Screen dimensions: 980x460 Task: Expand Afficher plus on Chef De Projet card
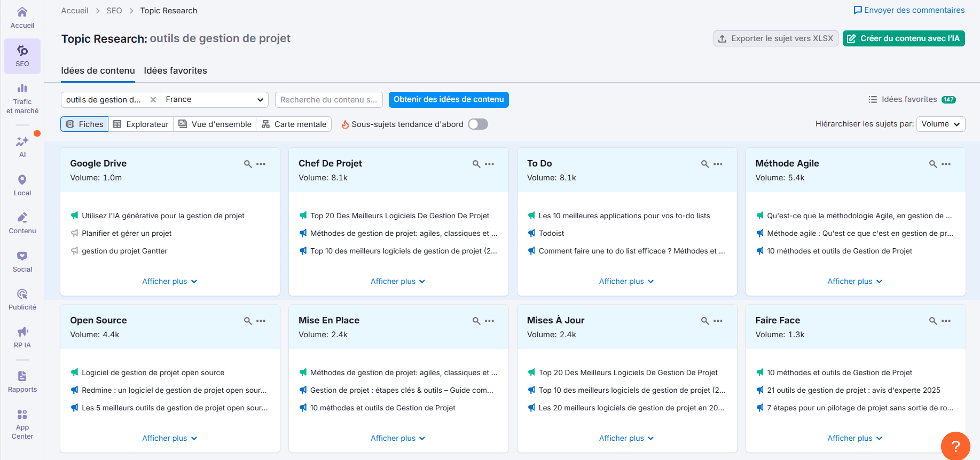[x=398, y=281]
